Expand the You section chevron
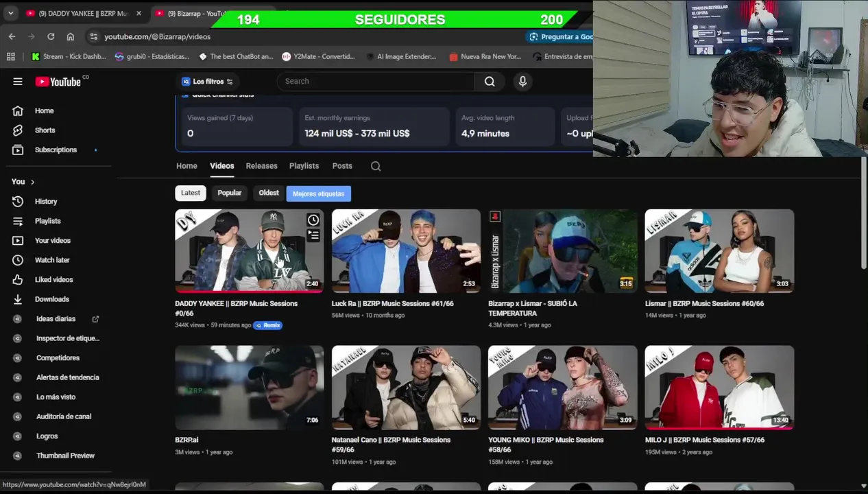868x494 pixels. 32,182
